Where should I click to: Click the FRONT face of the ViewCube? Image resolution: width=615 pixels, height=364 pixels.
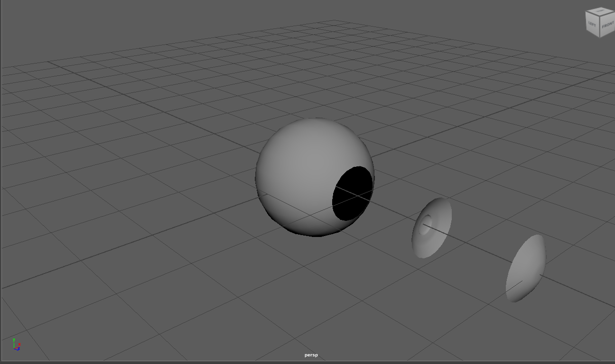607,25
